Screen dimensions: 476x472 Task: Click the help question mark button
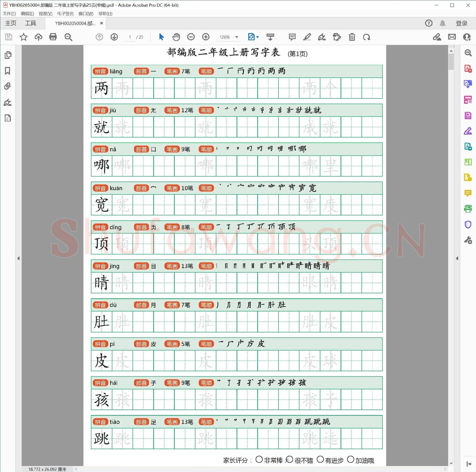tap(428, 23)
